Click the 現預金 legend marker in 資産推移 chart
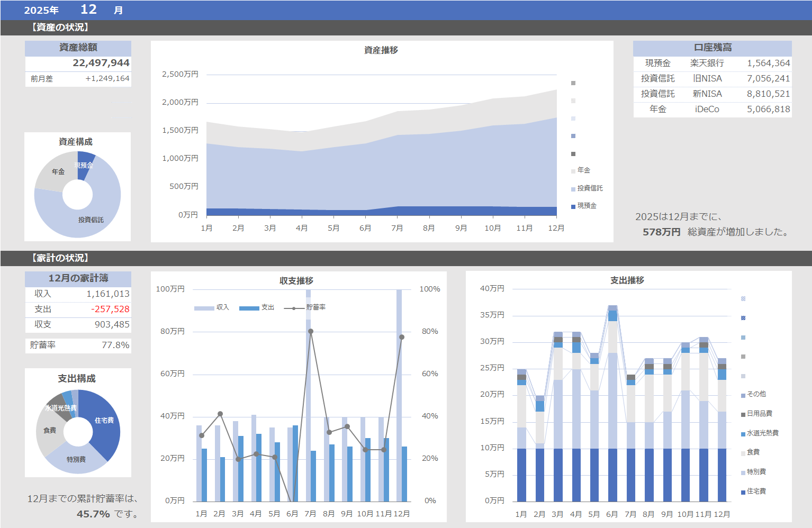The width and height of the screenshot is (812, 528). click(x=573, y=206)
